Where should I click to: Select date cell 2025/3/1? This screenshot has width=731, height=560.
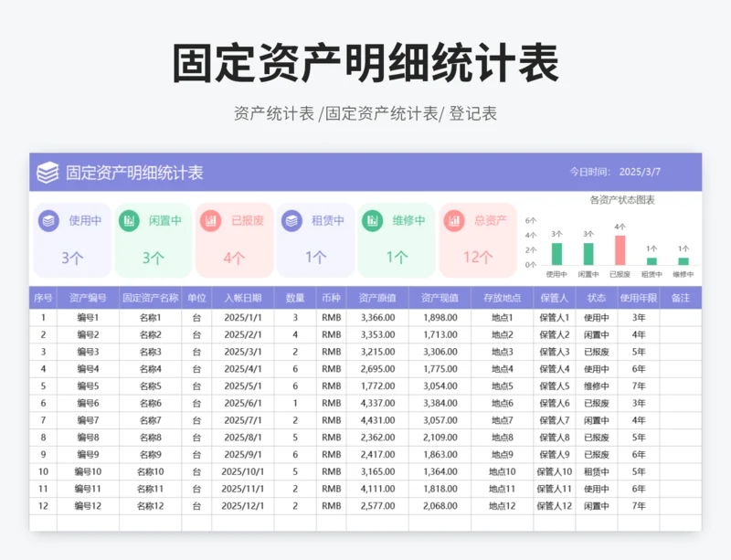(243, 352)
